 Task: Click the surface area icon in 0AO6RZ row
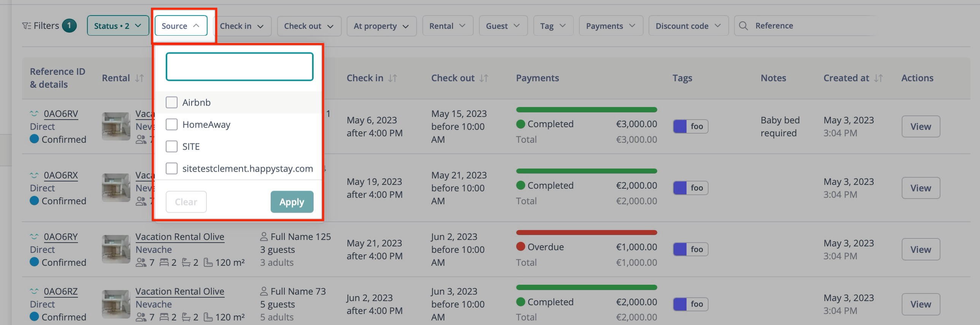208,317
